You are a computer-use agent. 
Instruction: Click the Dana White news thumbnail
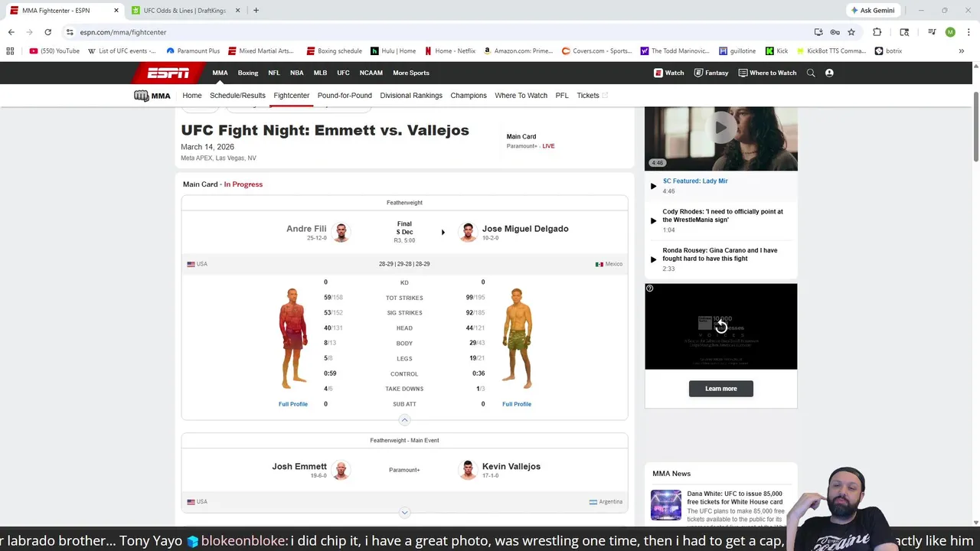coord(666,505)
